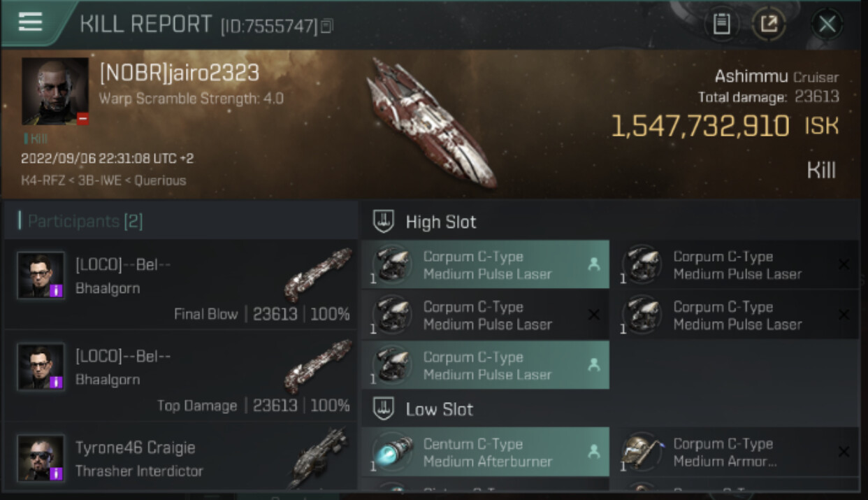The height and width of the screenshot is (500, 868).
Task: Click Thrasher Interdictor ship icon
Action: [x=318, y=458]
